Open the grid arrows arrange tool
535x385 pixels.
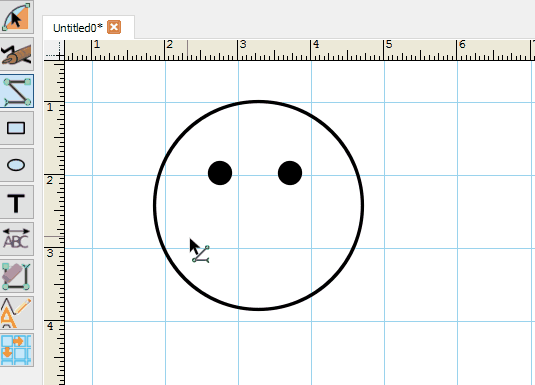[16, 350]
